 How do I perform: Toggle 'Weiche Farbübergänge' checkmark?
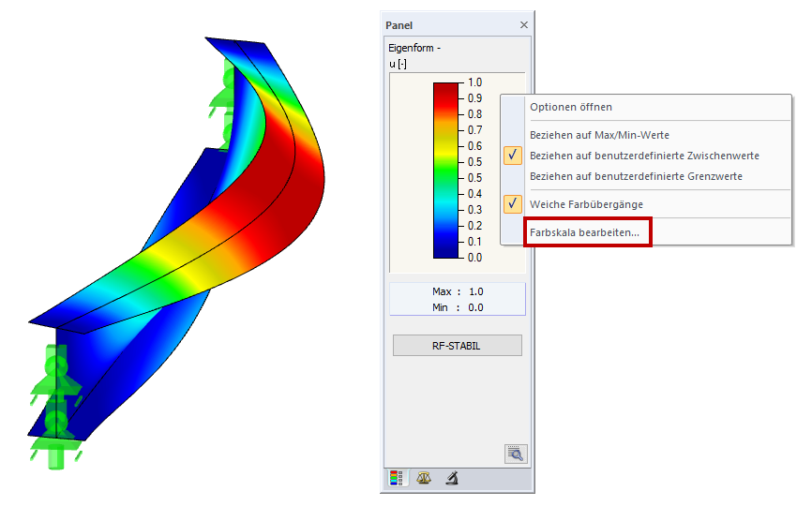click(x=513, y=204)
